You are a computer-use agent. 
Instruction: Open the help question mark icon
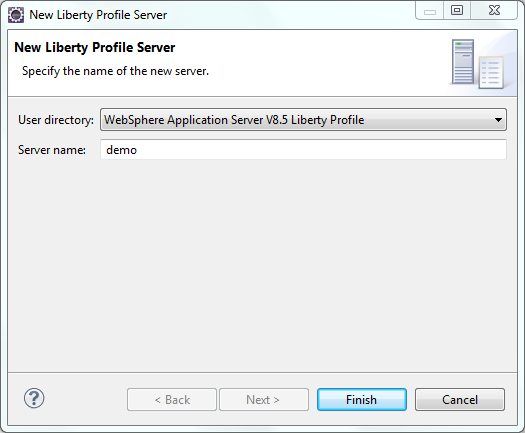(34, 398)
